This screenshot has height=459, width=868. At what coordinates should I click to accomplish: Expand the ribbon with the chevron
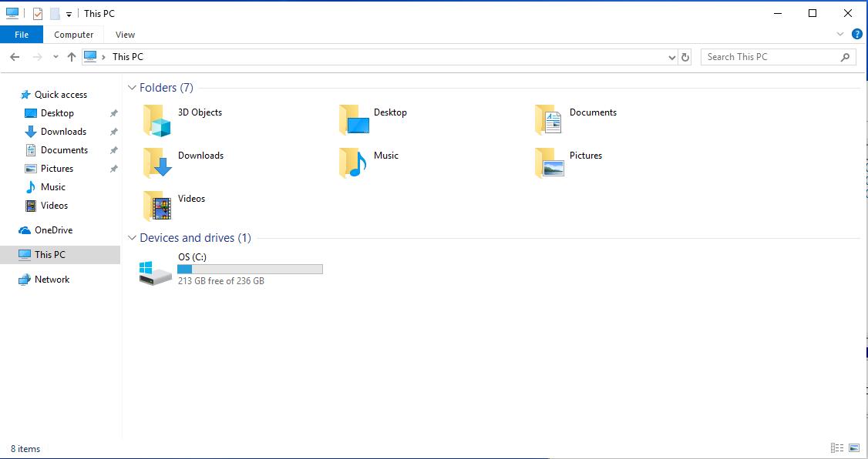[x=840, y=35]
